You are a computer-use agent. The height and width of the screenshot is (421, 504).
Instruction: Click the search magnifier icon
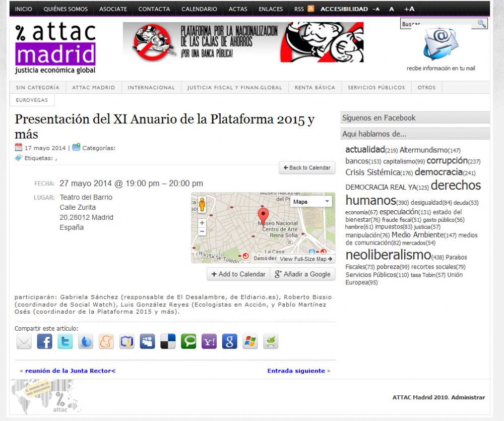click(481, 23)
